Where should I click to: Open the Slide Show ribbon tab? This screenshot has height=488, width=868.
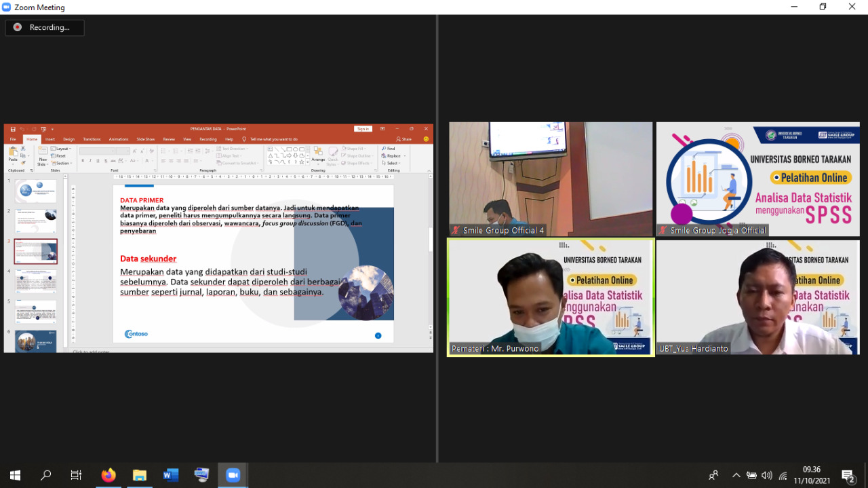146,139
